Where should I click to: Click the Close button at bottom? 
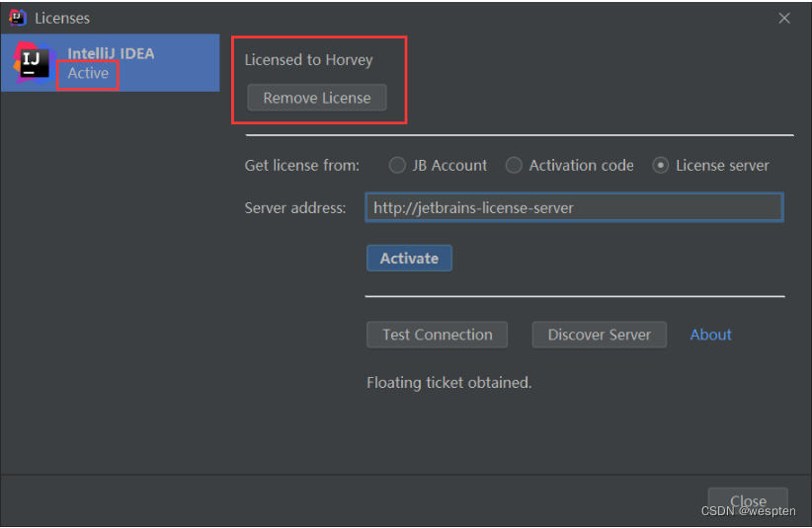[x=748, y=501]
